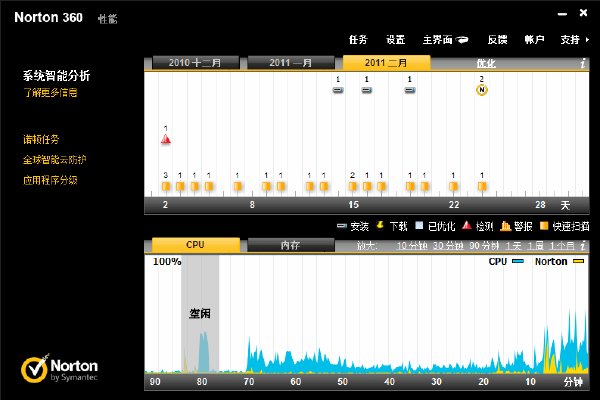The image size is (600, 400).
Task: Click the Norton N marker labeled 2
Action: [482, 90]
